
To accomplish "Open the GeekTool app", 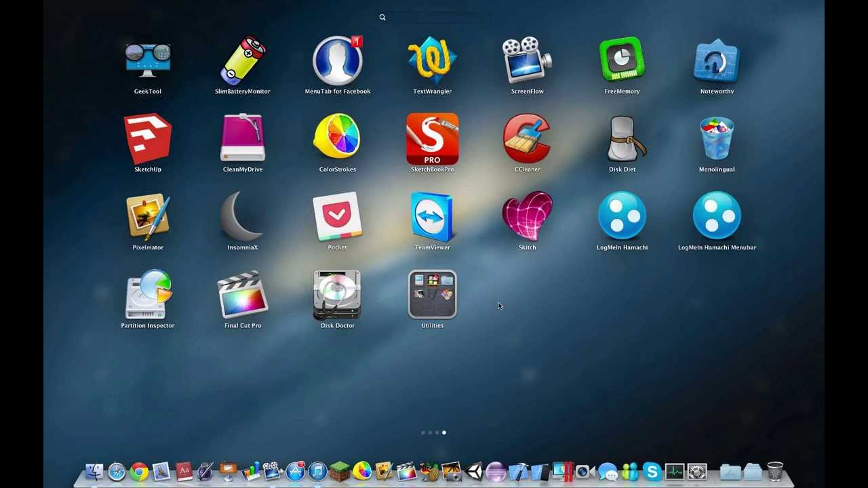I will pyautogui.click(x=148, y=62).
